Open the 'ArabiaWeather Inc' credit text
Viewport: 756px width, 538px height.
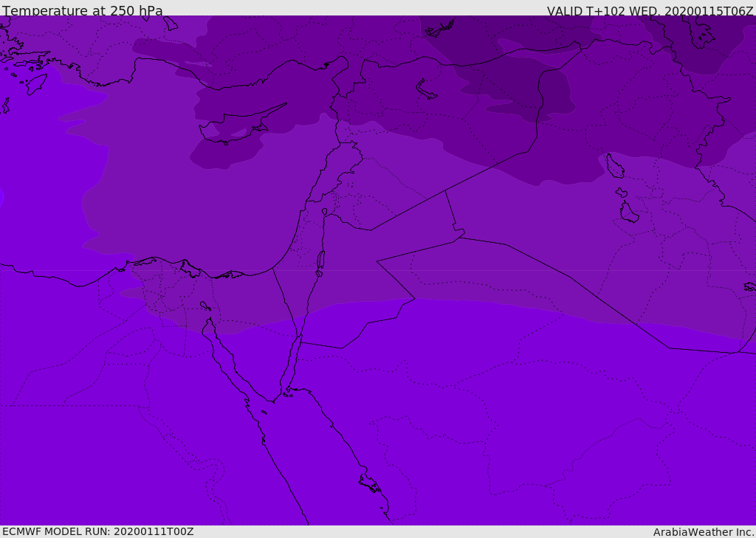click(x=703, y=532)
